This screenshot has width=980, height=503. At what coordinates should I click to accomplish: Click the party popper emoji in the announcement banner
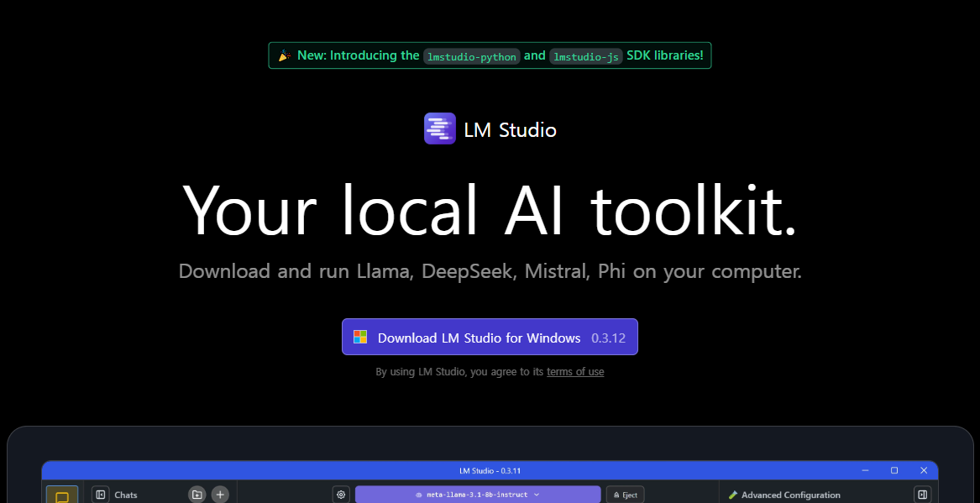tap(285, 55)
